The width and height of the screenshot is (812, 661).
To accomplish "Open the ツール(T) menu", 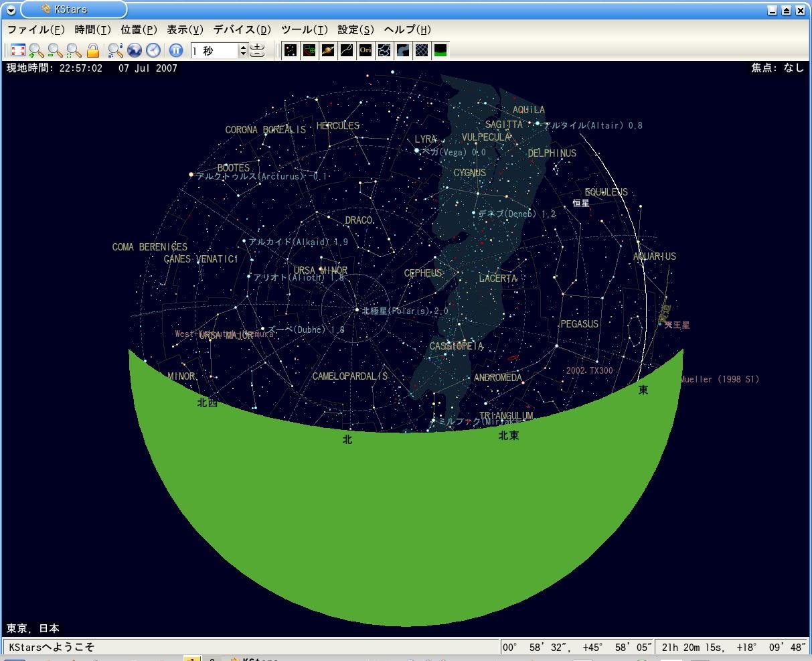I will [304, 30].
